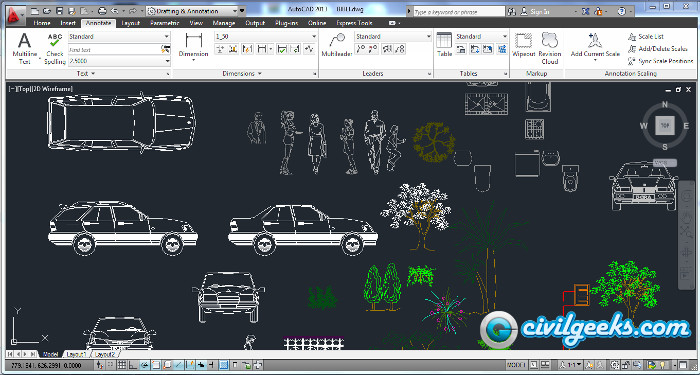Select the Multileader tool

coord(337,46)
